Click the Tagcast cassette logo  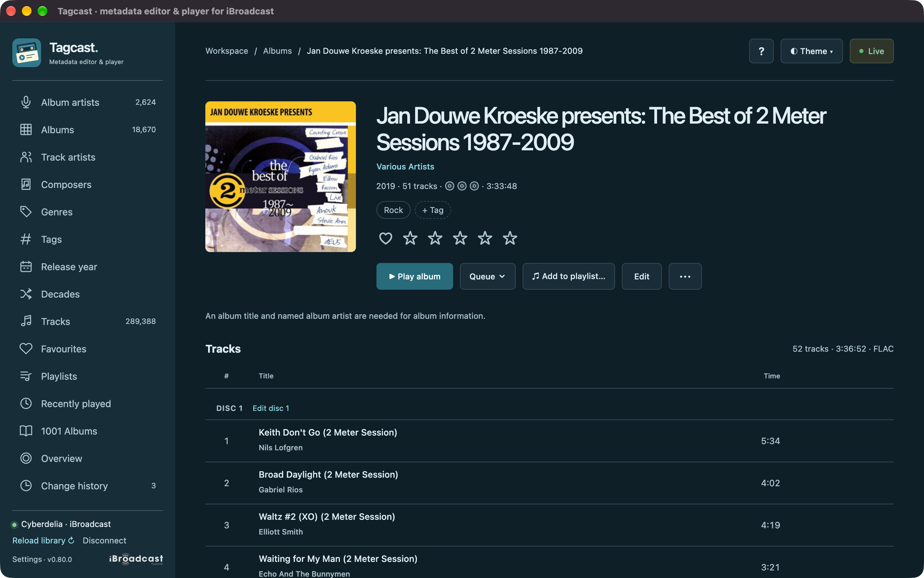coord(26,53)
